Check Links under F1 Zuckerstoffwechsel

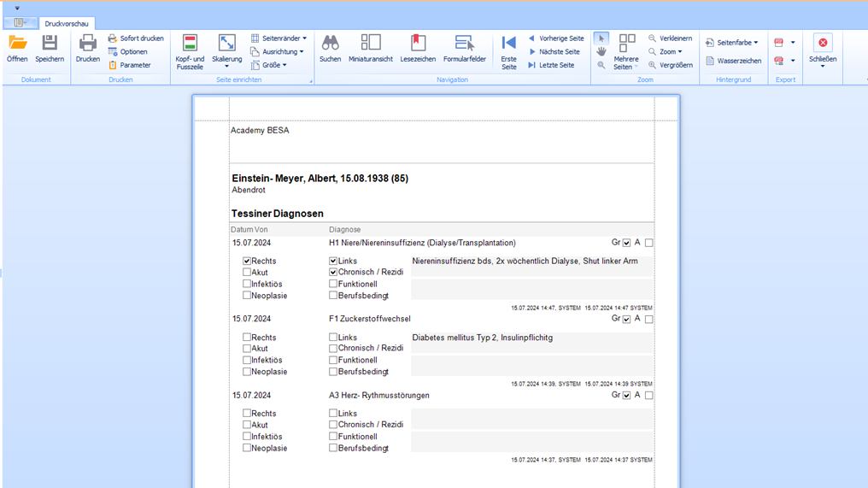coord(333,338)
